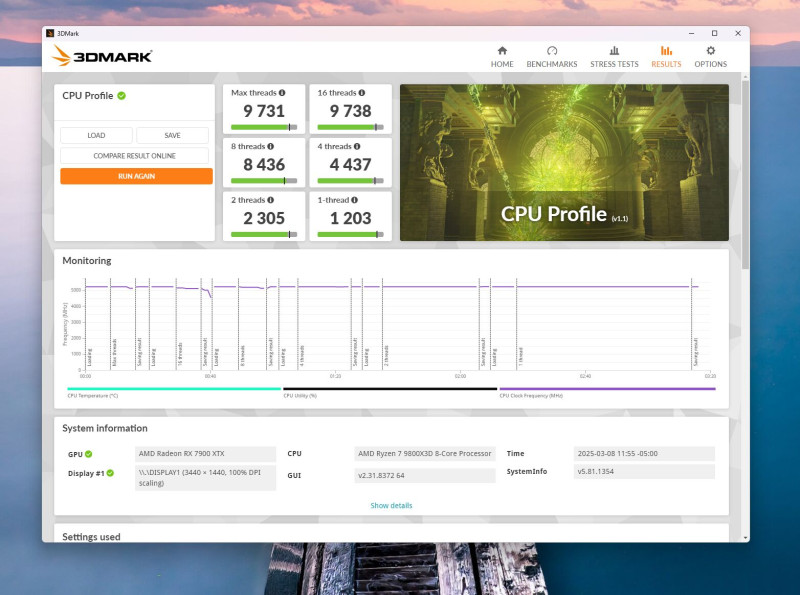Click the 3DMark app icon in title bar

[x=49, y=33]
